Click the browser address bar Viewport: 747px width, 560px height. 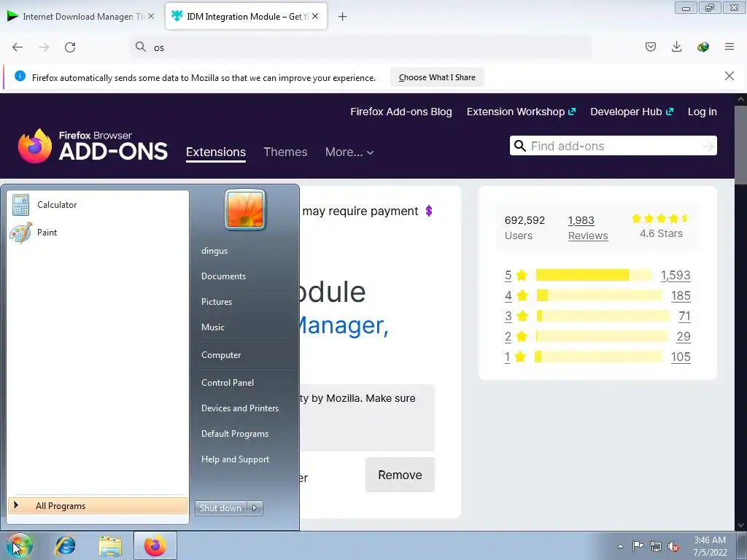[x=361, y=47]
